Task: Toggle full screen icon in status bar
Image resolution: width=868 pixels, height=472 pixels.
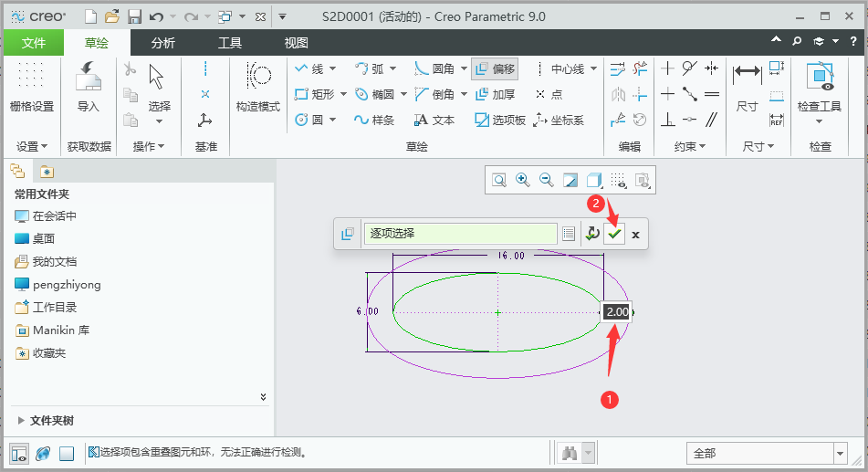Action: [x=67, y=454]
